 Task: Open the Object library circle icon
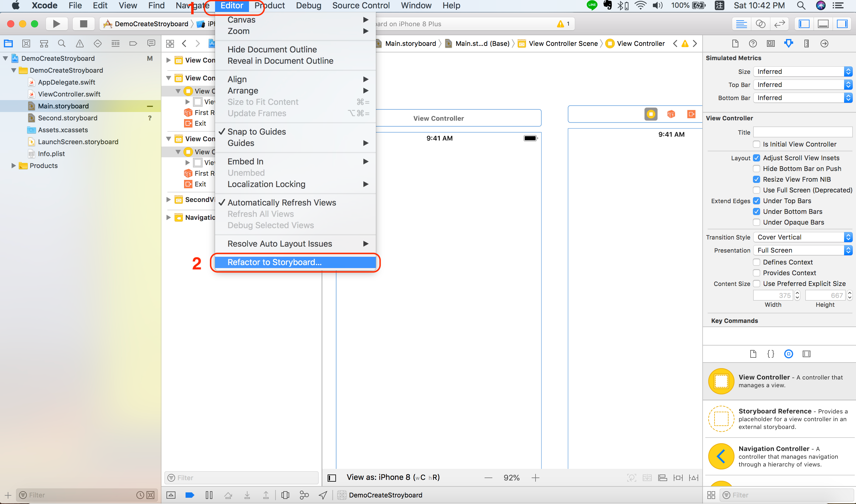pyautogui.click(x=789, y=354)
